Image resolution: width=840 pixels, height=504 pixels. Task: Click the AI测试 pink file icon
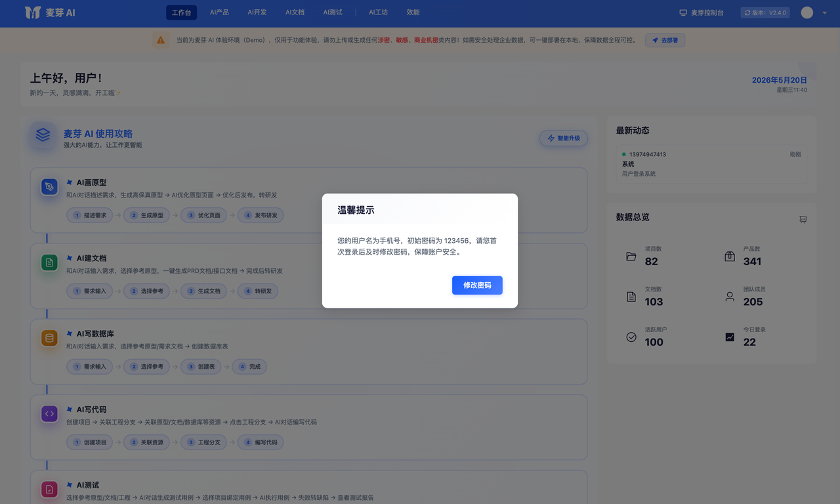49,490
